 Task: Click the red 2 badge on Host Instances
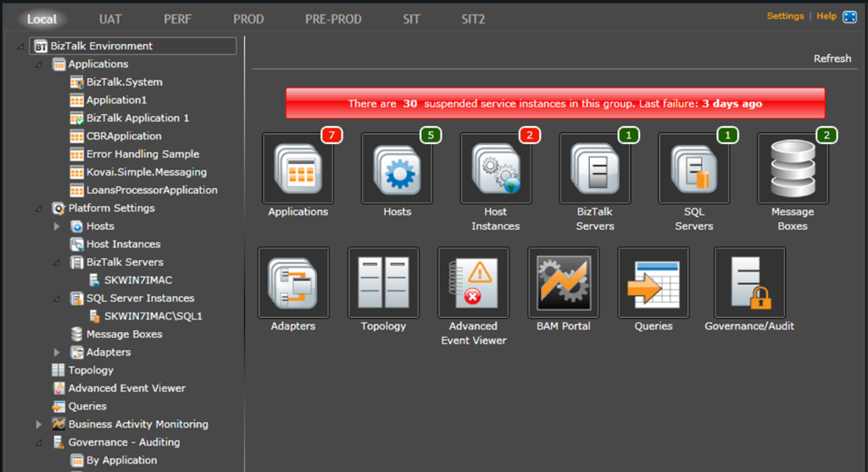tap(530, 135)
